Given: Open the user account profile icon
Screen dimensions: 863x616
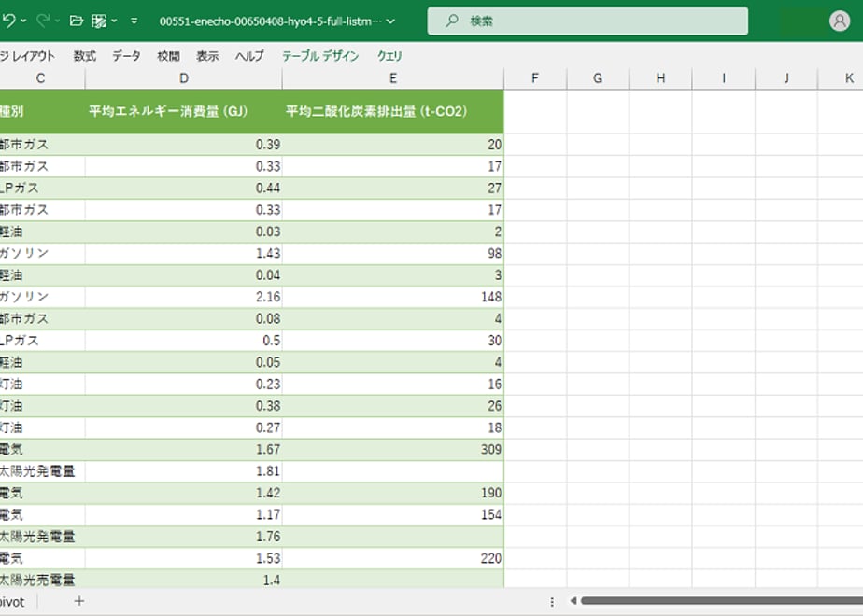Looking at the screenshot, I should click(840, 21).
